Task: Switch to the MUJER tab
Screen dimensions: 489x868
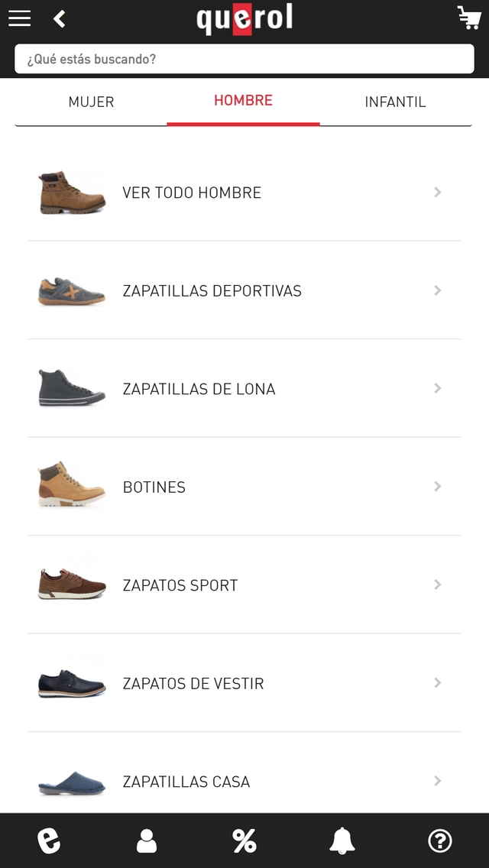Action: coord(91,102)
